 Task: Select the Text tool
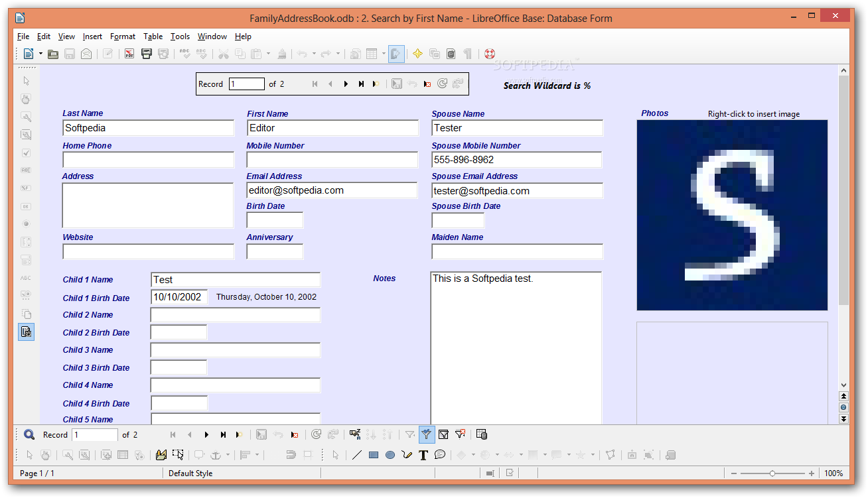pos(423,455)
